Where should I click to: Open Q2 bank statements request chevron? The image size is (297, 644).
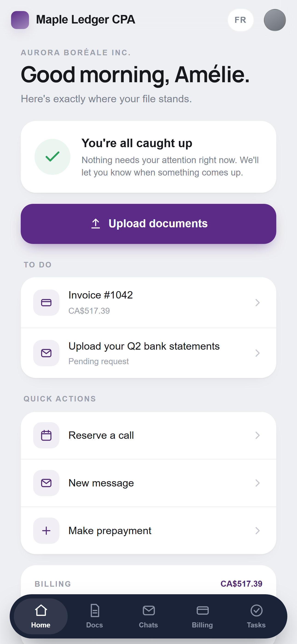(x=257, y=353)
